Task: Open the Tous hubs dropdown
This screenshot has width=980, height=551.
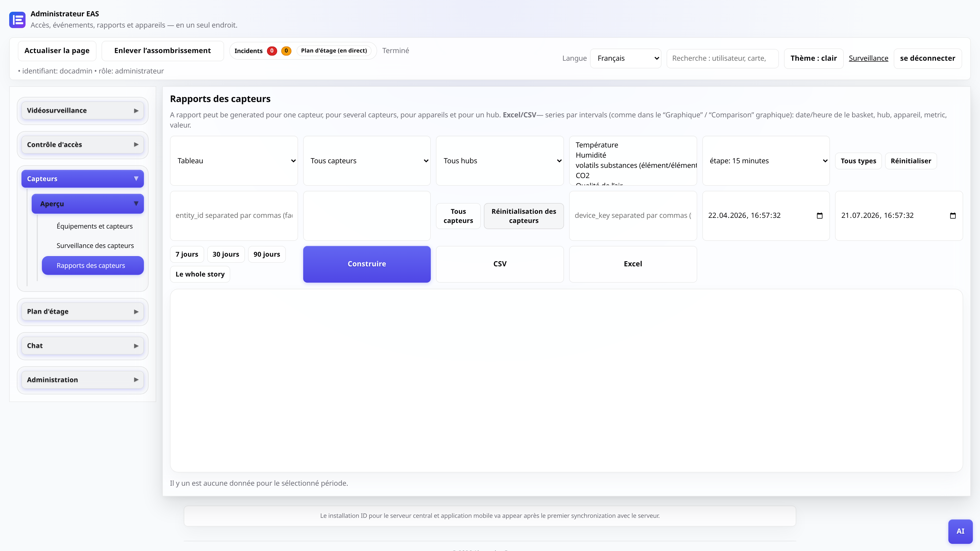Action: (499, 161)
